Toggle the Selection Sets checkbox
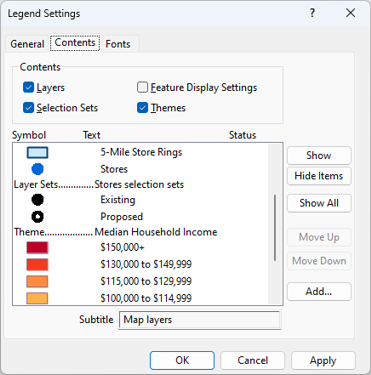Image resolution: width=371 pixels, height=375 pixels. pyautogui.click(x=28, y=108)
